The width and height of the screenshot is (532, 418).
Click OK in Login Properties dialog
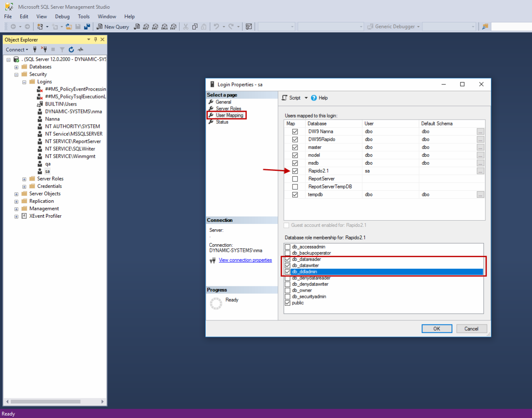[437, 329]
